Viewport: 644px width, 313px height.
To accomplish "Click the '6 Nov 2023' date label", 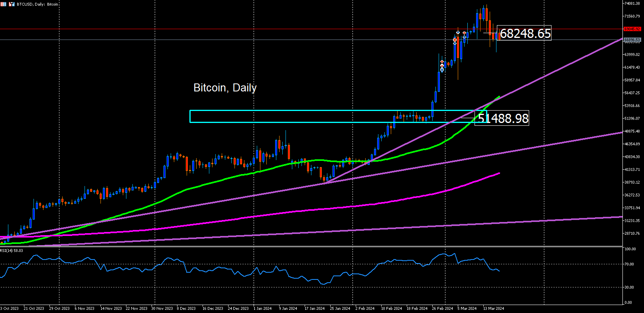I will click(85, 308).
